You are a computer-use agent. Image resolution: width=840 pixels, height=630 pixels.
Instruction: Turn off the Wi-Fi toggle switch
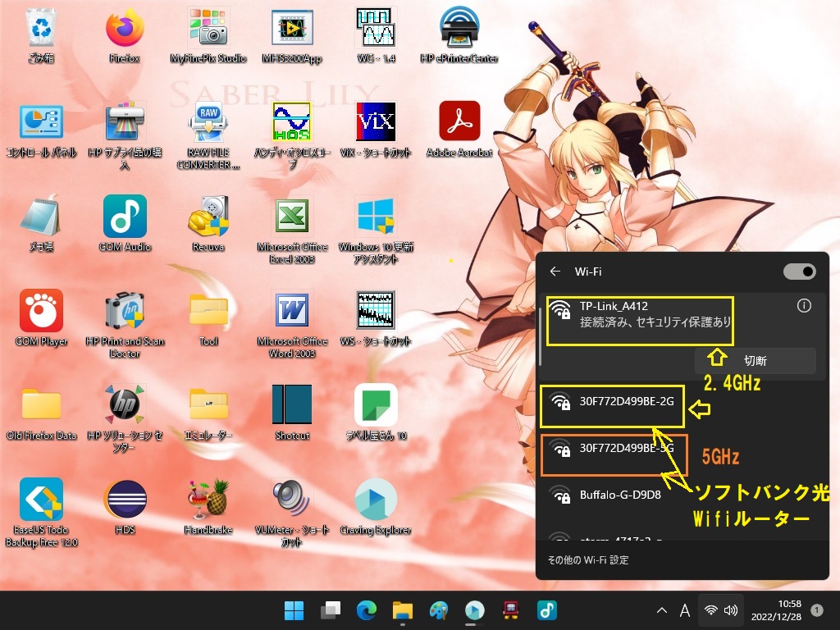[x=799, y=272]
